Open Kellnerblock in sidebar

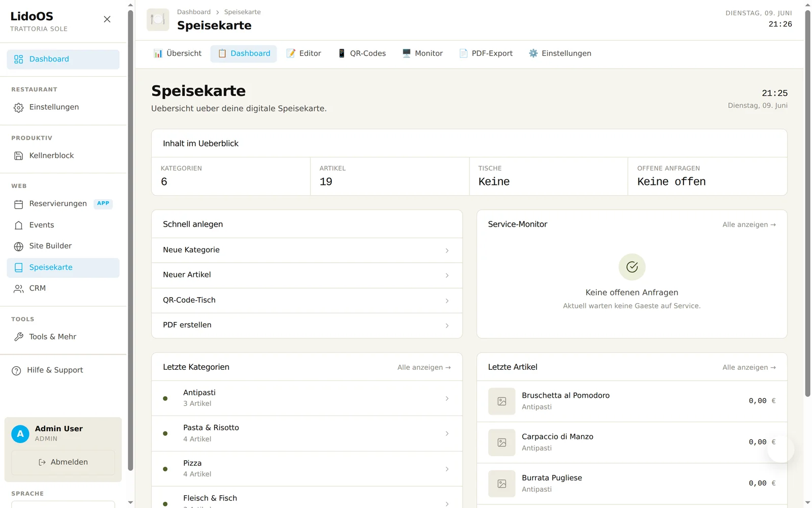click(63, 156)
